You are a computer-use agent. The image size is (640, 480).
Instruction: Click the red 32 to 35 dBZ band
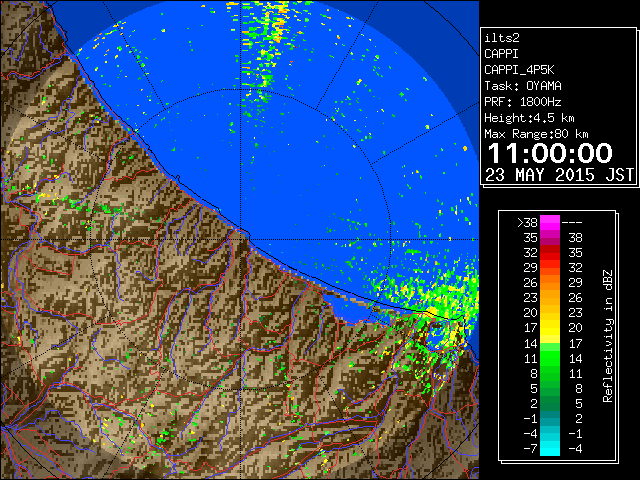(x=550, y=253)
